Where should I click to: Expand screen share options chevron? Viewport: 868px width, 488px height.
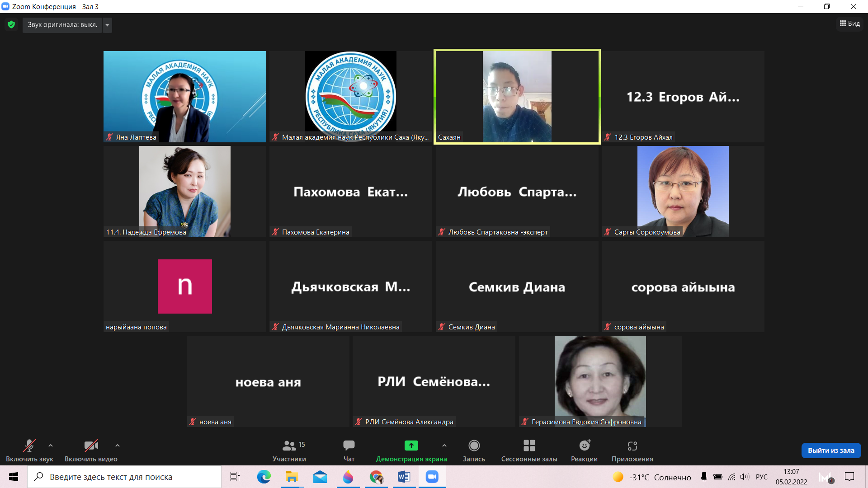pos(444,446)
